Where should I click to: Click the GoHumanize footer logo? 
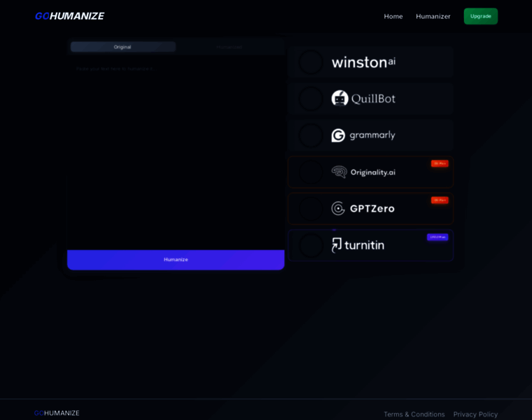click(x=57, y=413)
